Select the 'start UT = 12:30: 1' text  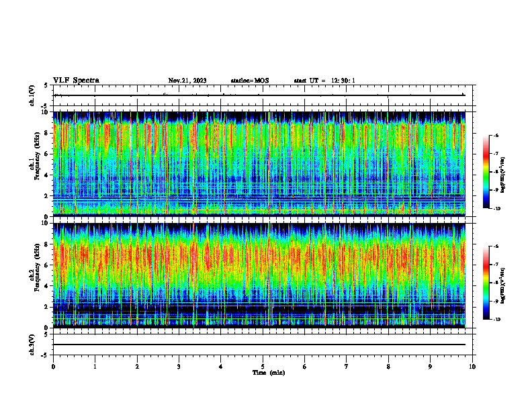(x=324, y=81)
